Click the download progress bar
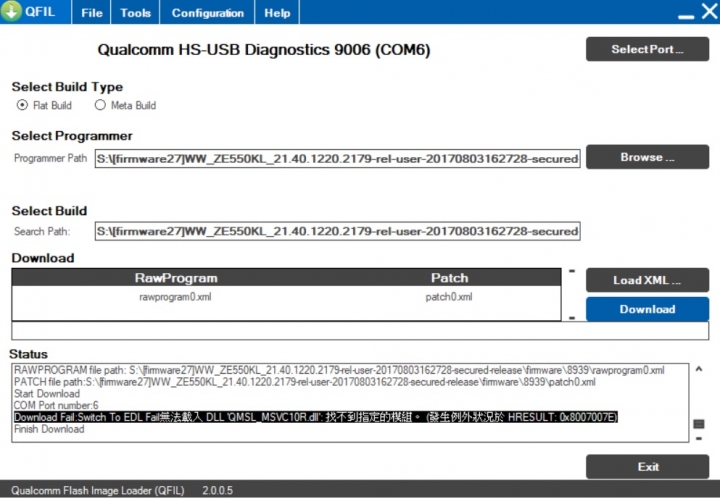The width and height of the screenshot is (720, 499). 360,331
